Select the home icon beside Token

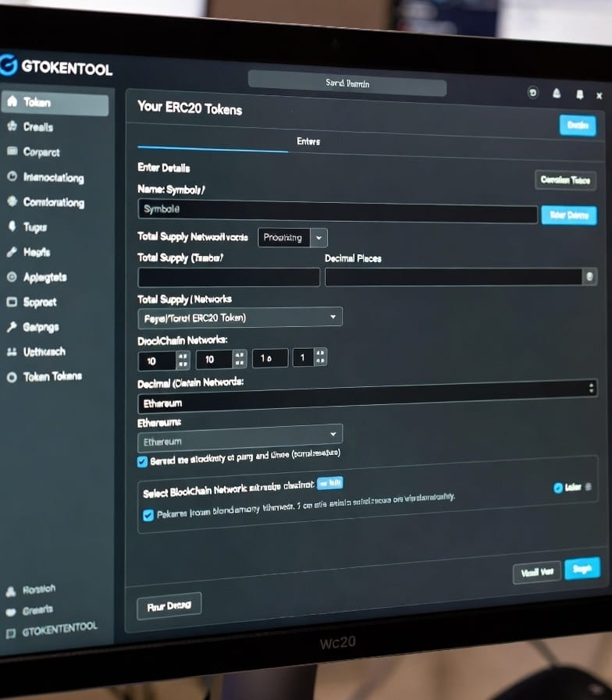[x=12, y=101]
